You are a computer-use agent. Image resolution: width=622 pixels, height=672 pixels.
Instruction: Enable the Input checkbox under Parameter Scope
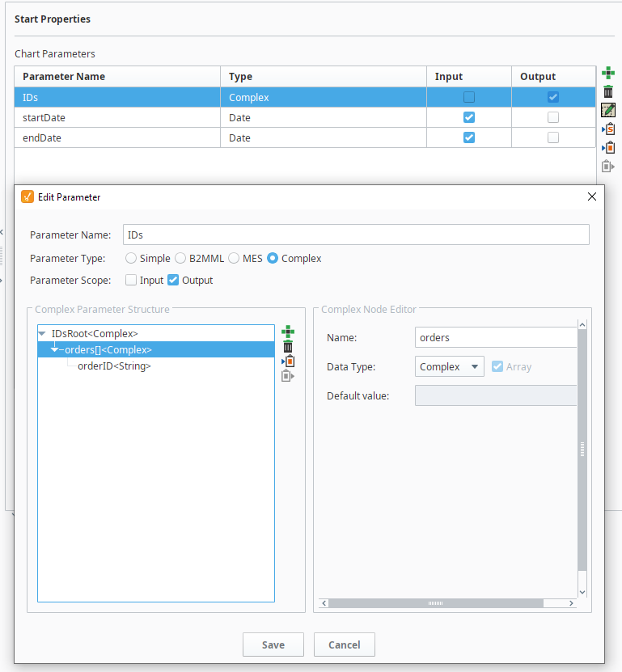pos(131,281)
